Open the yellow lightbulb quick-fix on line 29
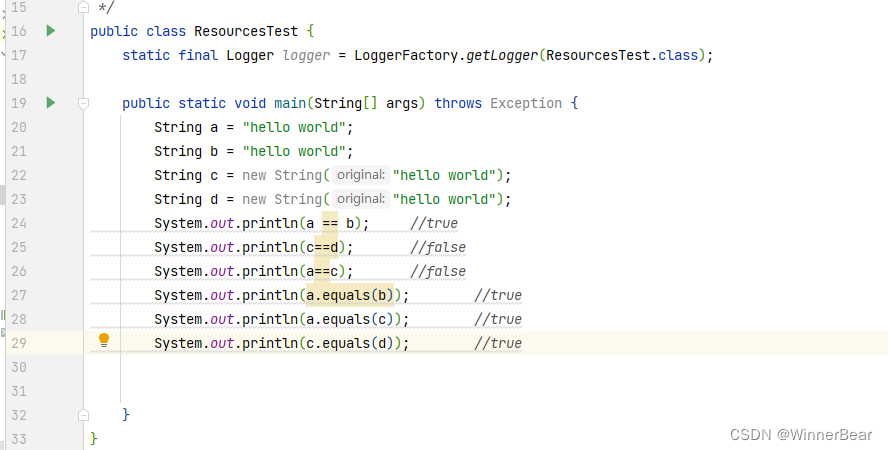Screen dimensions: 888x450 point(104,340)
